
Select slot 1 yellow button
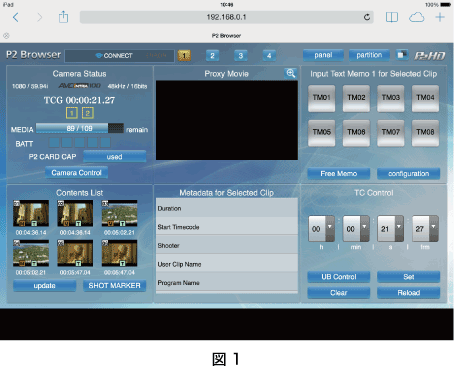coord(184,55)
